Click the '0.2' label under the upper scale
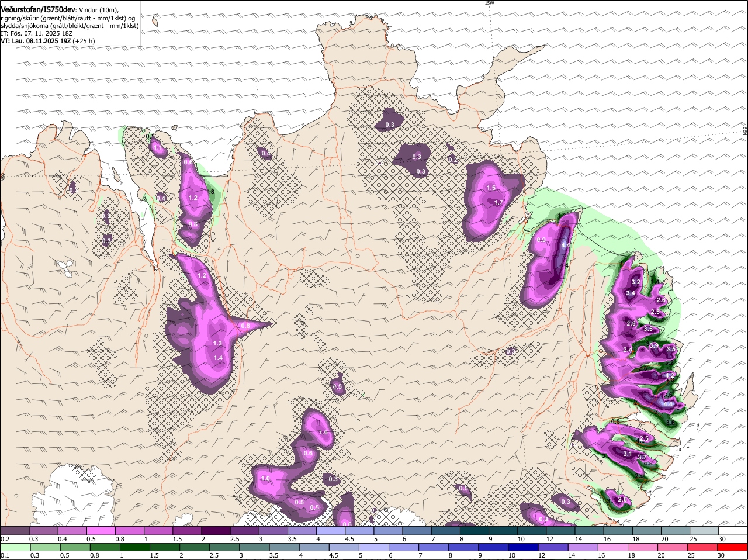 pos(5,538)
